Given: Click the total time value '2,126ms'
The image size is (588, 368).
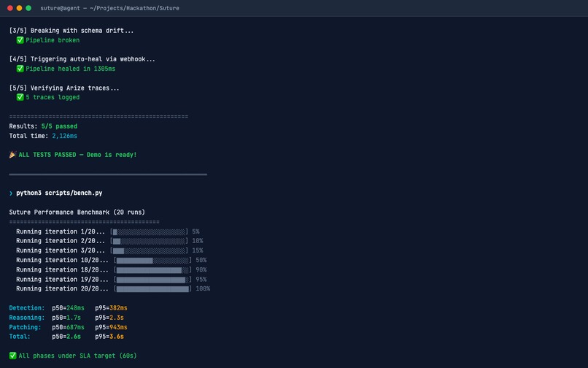Looking at the screenshot, I should click(x=64, y=136).
